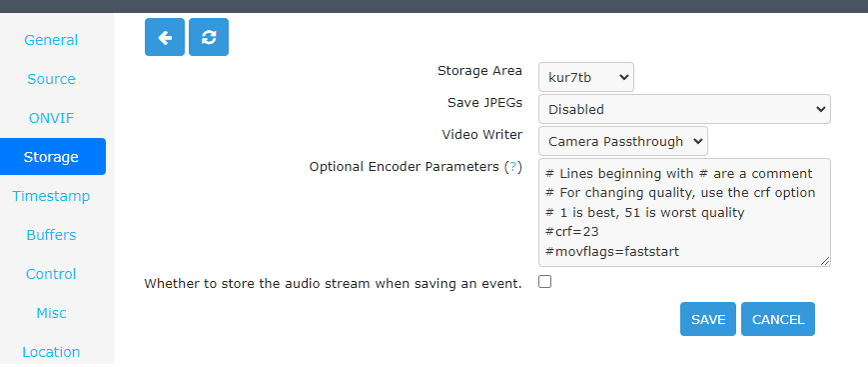The width and height of the screenshot is (868, 367).
Task: Click the active Storage tab
Action: pos(53,157)
